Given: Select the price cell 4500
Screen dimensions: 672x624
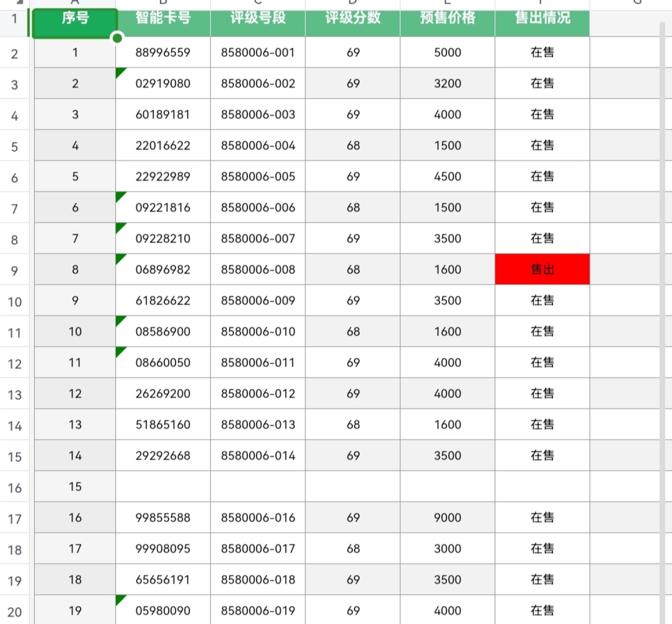Looking at the screenshot, I should click(448, 176).
